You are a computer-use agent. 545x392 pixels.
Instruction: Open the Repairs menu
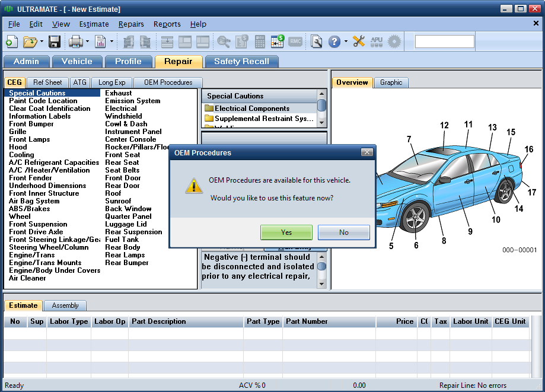131,24
